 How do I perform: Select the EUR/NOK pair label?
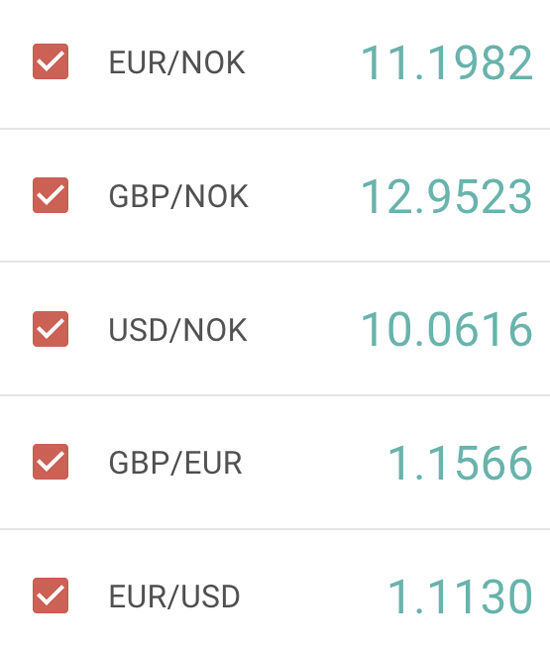click(177, 63)
